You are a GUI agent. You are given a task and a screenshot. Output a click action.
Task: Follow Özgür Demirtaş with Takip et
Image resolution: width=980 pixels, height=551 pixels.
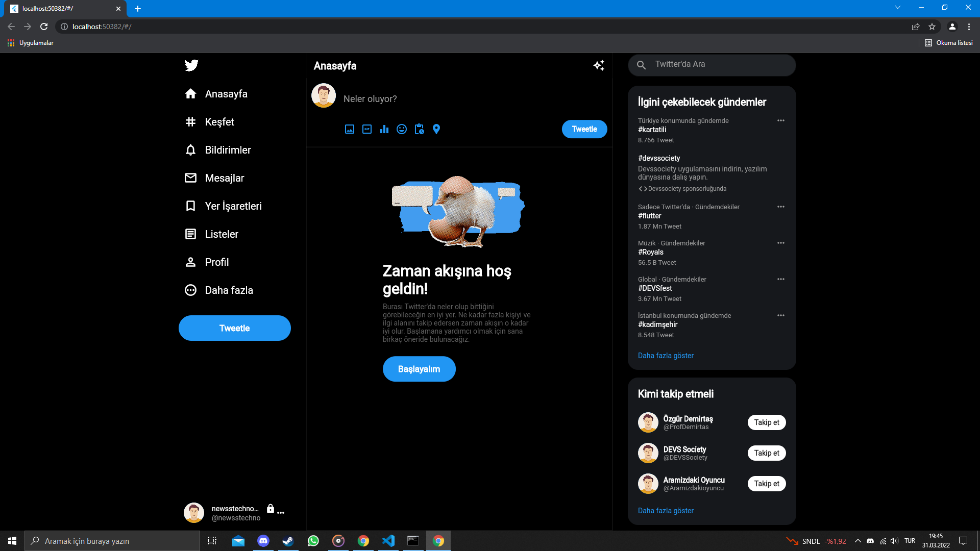767,422
